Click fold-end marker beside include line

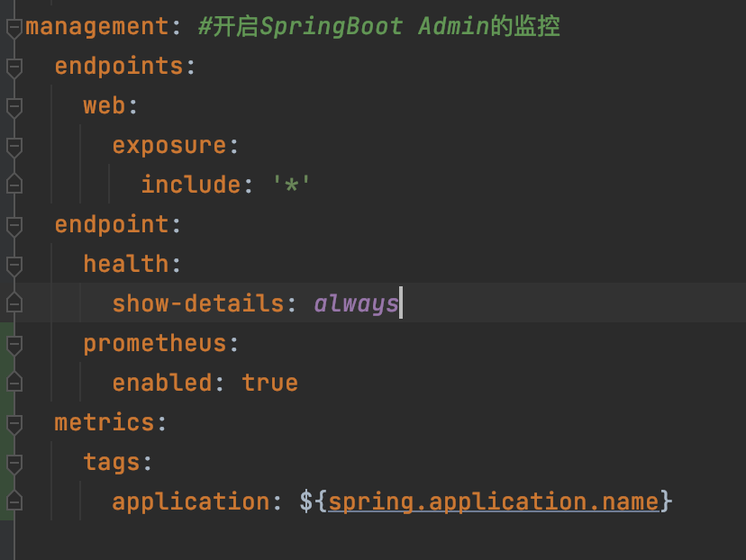14,184
